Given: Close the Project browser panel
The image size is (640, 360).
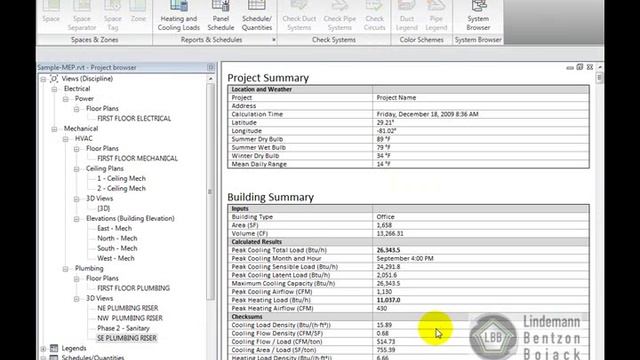Looking at the screenshot, I should pyautogui.click(x=211, y=67).
